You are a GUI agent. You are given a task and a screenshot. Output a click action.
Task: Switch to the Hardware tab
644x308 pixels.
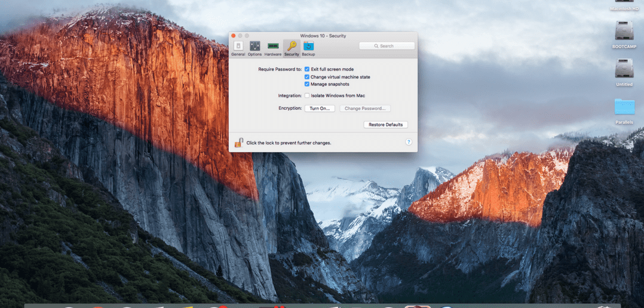pyautogui.click(x=272, y=48)
